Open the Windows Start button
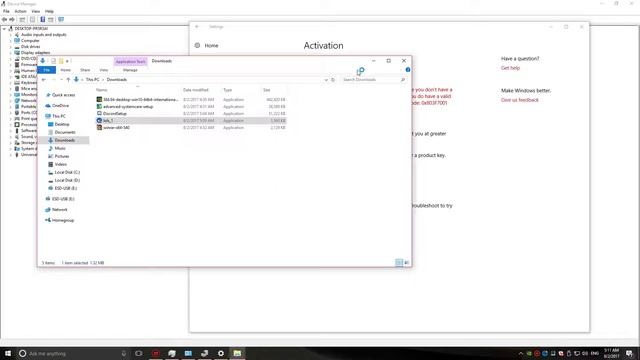Viewport: 640px width, 360px height. [8, 353]
